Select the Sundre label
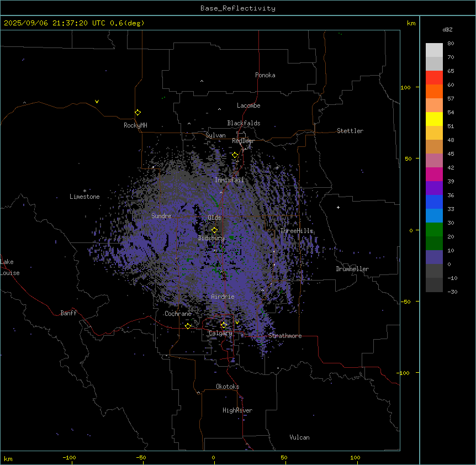Screen dimensions: 476x465 coord(161,216)
